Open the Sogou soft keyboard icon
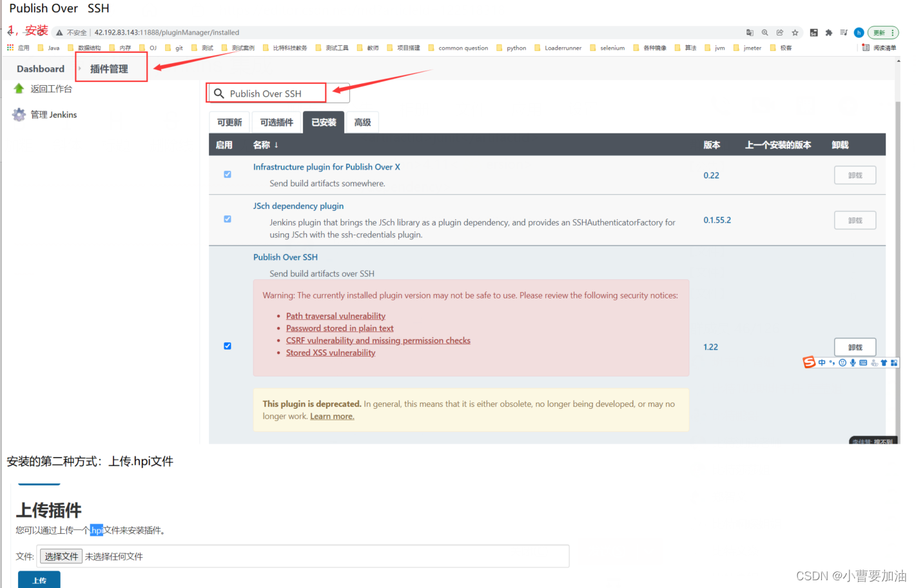The height and width of the screenshot is (588, 916). click(863, 363)
